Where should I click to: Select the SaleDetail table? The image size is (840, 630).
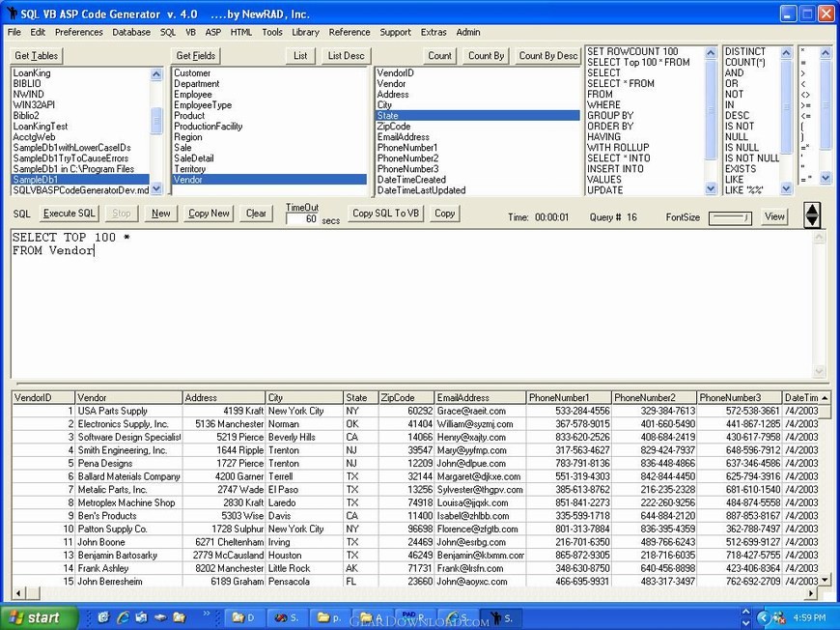193,158
